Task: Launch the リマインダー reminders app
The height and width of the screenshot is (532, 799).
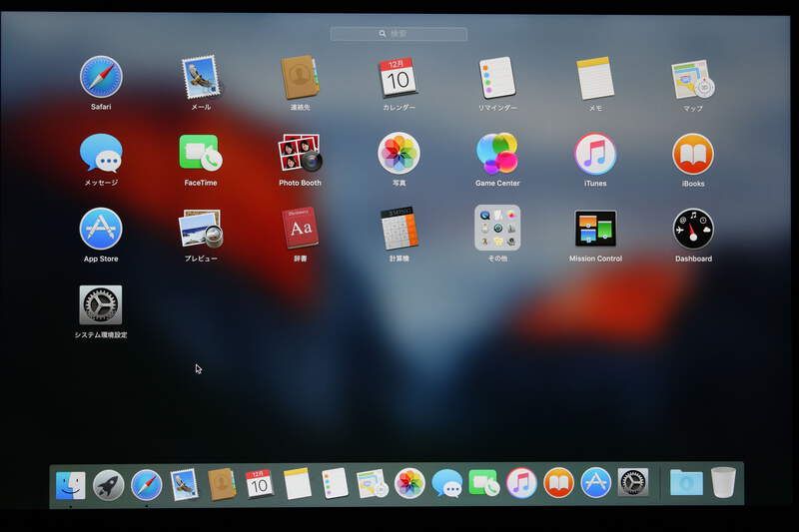Action: (496, 77)
